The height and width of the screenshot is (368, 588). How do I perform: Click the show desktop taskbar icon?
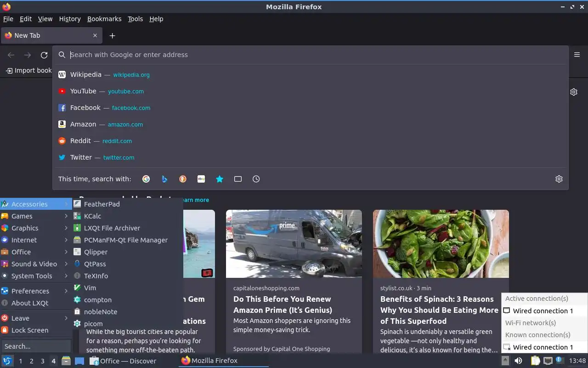[79, 361]
